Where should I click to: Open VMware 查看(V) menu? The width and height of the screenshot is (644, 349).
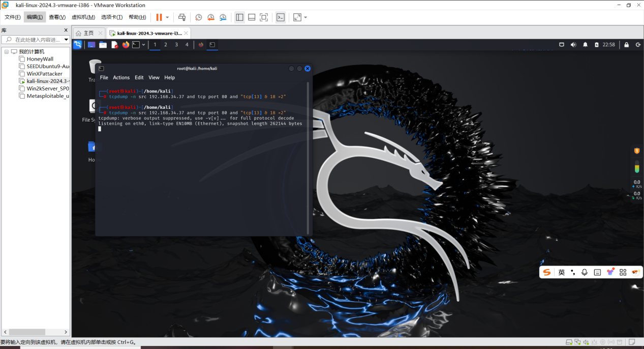(x=57, y=17)
